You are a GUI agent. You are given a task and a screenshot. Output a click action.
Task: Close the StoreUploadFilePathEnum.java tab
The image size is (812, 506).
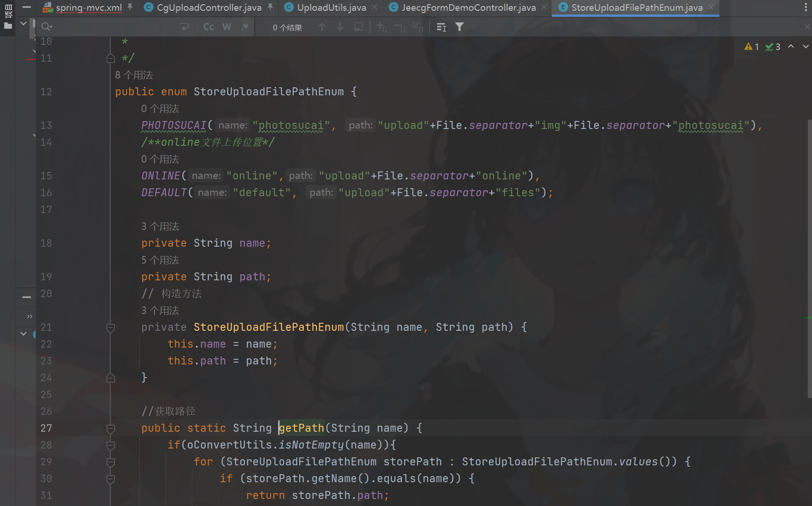[x=711, y=7]
